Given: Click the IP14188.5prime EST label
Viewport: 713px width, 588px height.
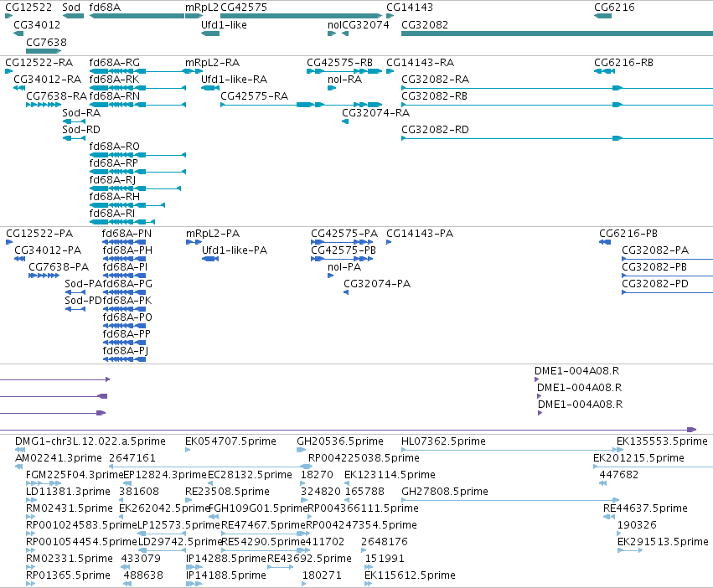Looking at the screenshot, I should tap(226, 575).
